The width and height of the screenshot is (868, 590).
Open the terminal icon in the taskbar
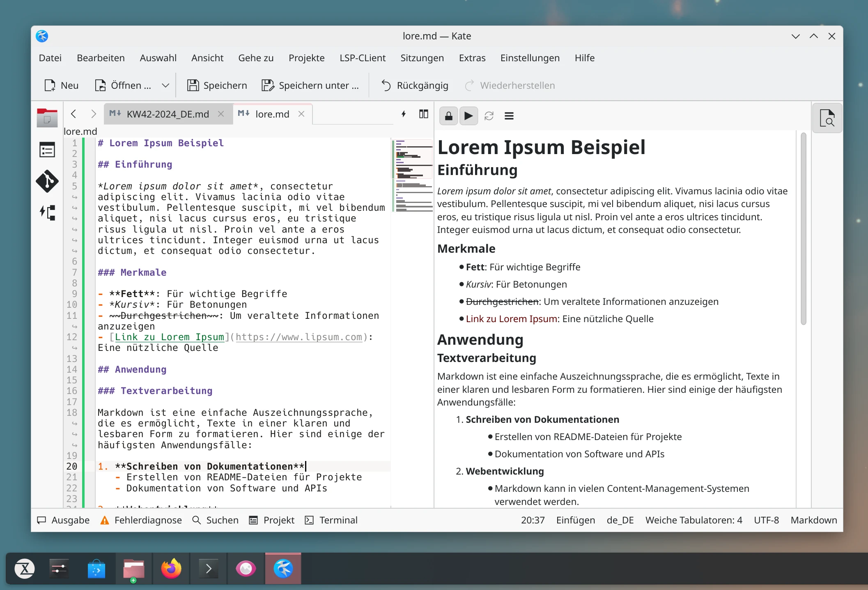209,569
